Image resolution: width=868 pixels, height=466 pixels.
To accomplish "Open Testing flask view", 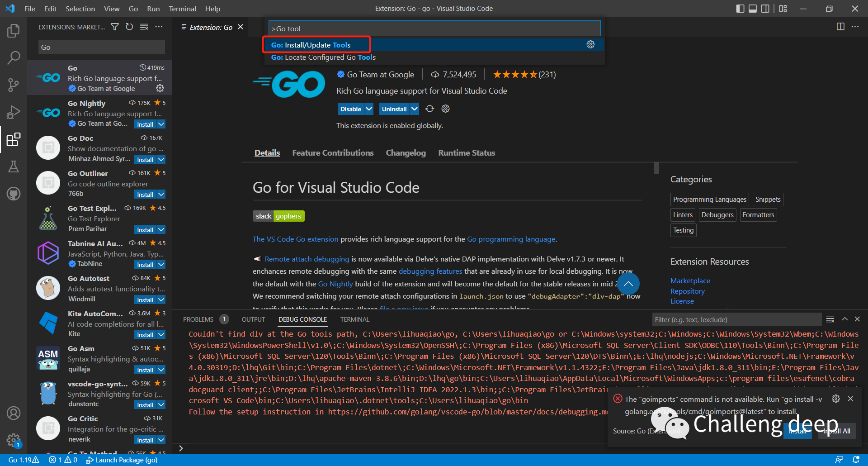I will (14, 166).
